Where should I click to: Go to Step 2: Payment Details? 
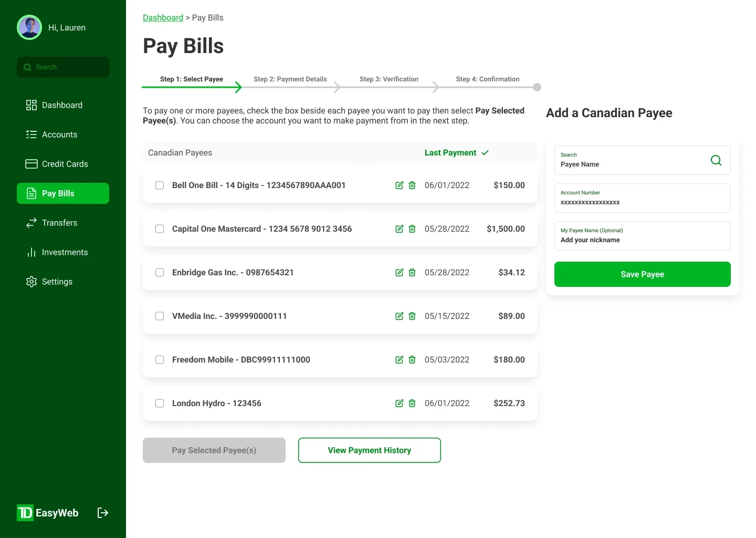point(290,79)
